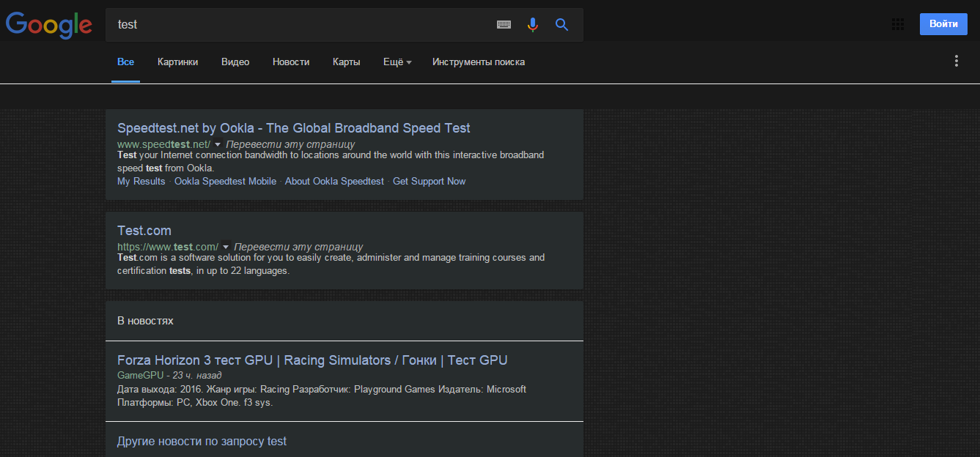The height and width of the screenshot is (457, 980).
Task: Select the Все tab
Action: [x=126, y=62]
